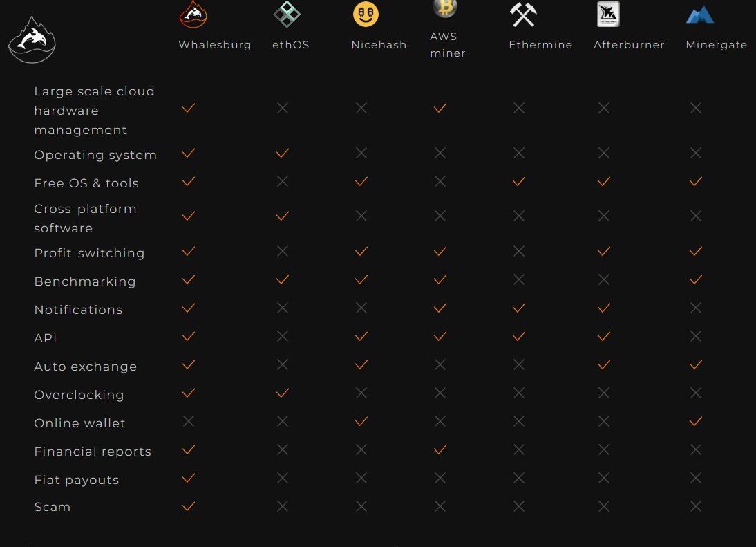Click the 'Large scale cloud hardware management' label

(x=95, y=111)
